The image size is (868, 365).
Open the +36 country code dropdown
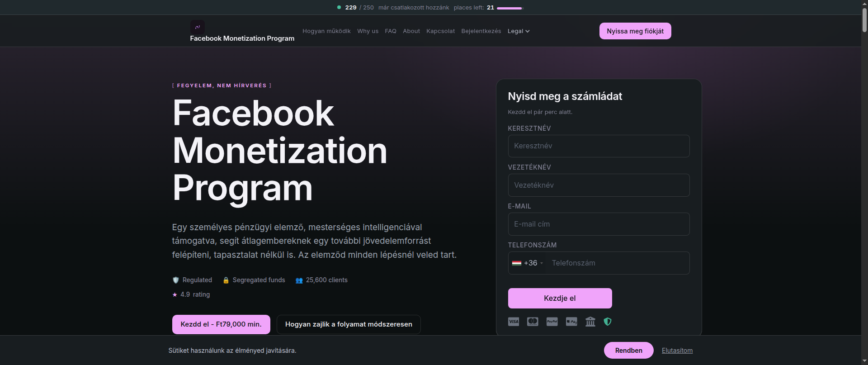pyautogui.click(x=527, y=263)
